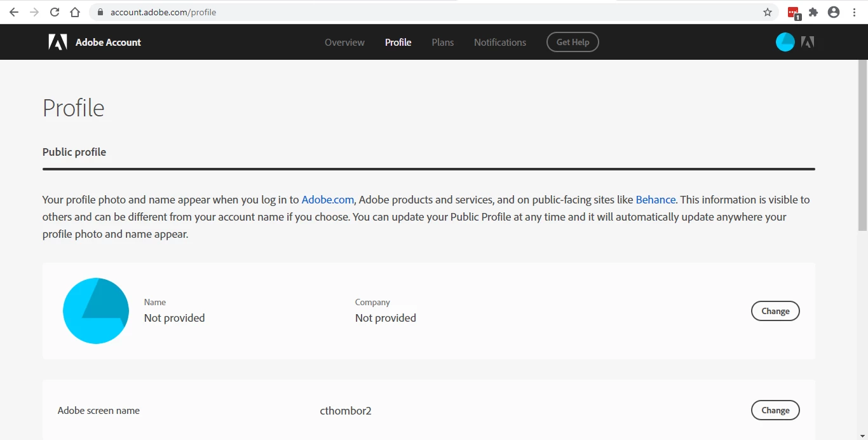
Task: Click the large profile photo avatar
Action: [x=96, y=311]
